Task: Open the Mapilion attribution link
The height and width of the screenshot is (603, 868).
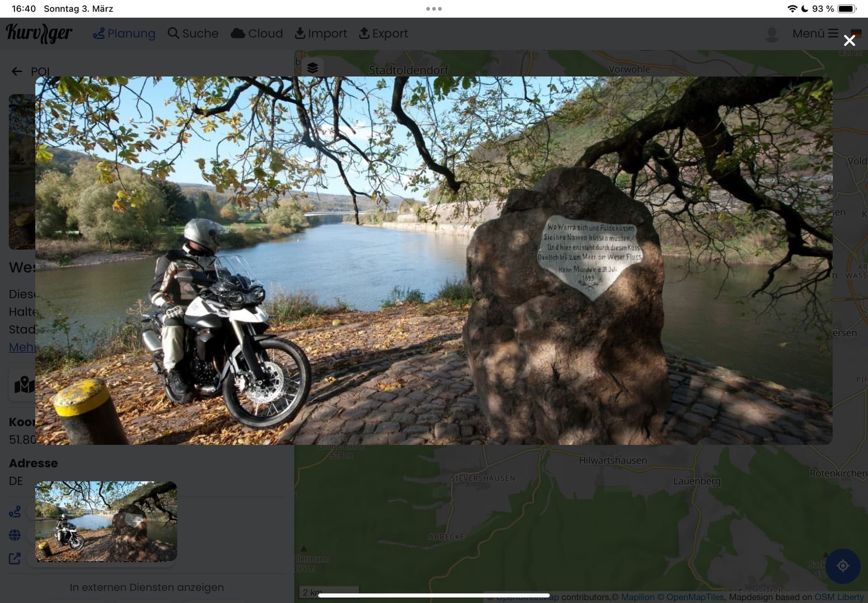Action: click(638, 597)
